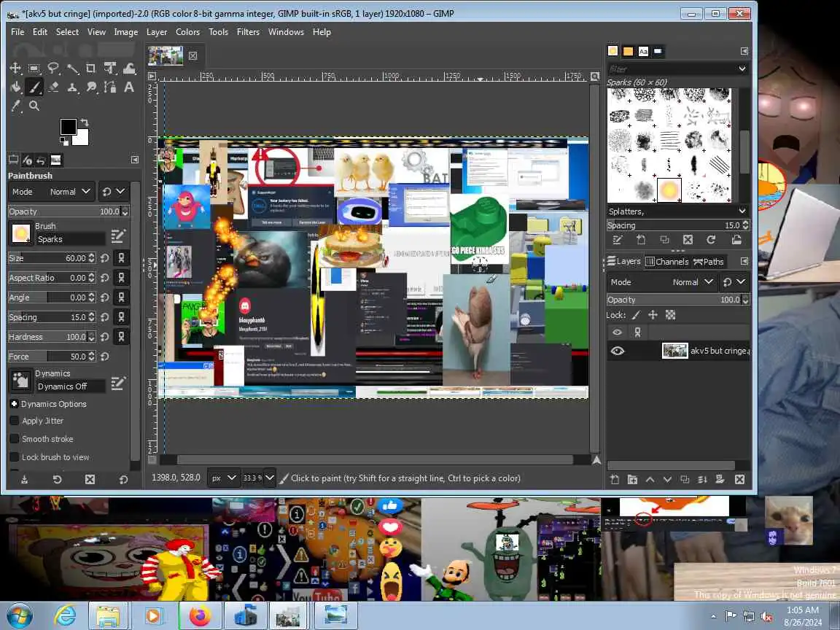Click the paintbrush Opacity slider

pos(68,211)
